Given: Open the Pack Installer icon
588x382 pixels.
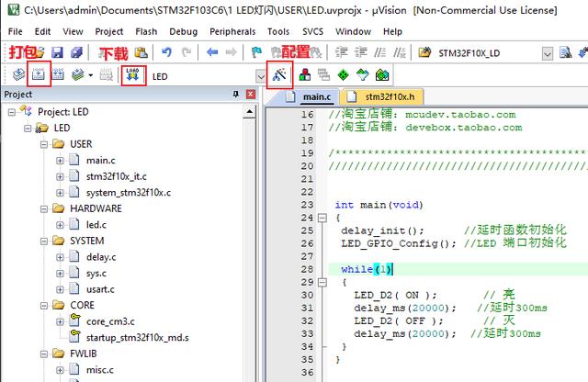Looking at the screenshot, I should (382, 75).
